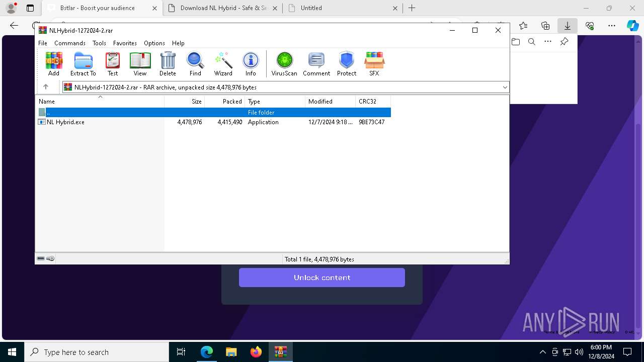The width and height of the screenshot is (644, 362).
Task: Start VirusScan on the archive
Action: coord(284,64)
